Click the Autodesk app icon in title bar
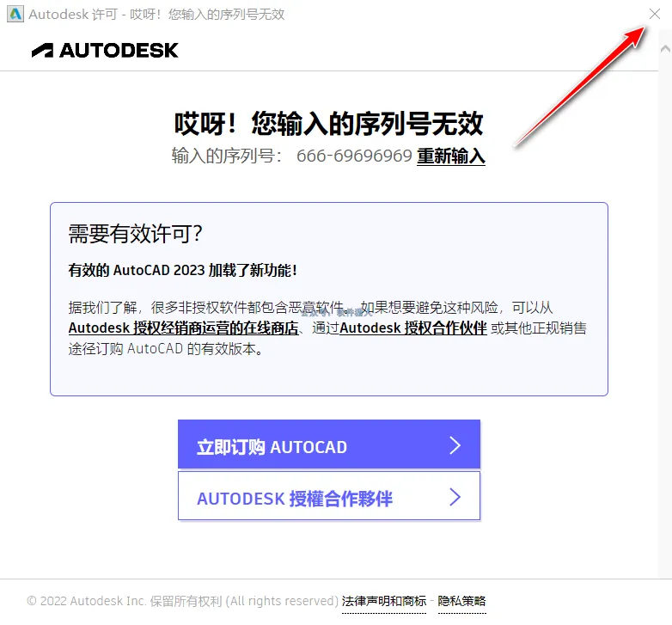The height and width of the screenshot is (625, 672). [x=15, y=14]
